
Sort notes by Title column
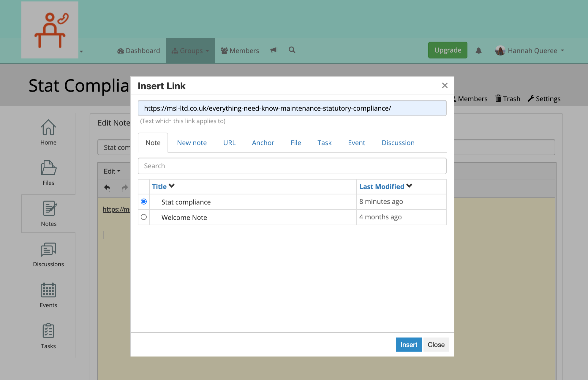[163, 186]
